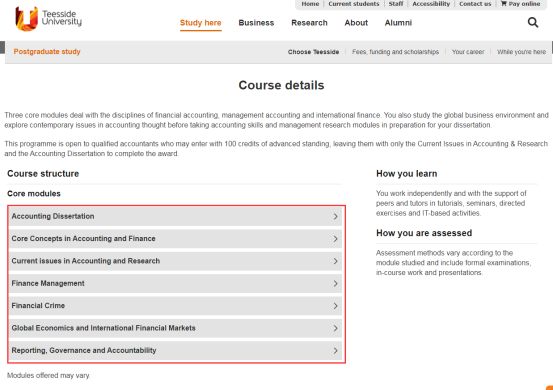Open the While you're here section
This screenshot has width=553, height=390.
[x=521, y=52]
